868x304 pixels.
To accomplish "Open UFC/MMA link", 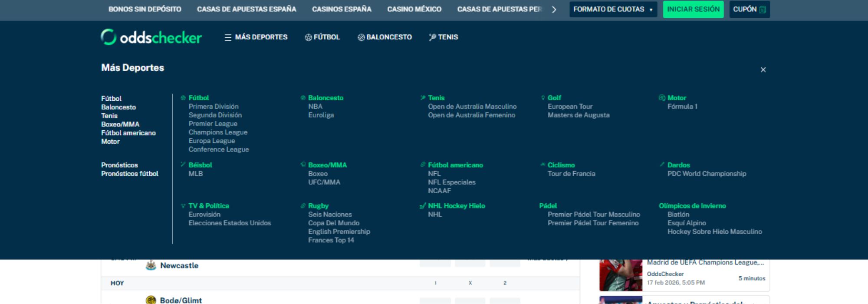I will [324, 182].
